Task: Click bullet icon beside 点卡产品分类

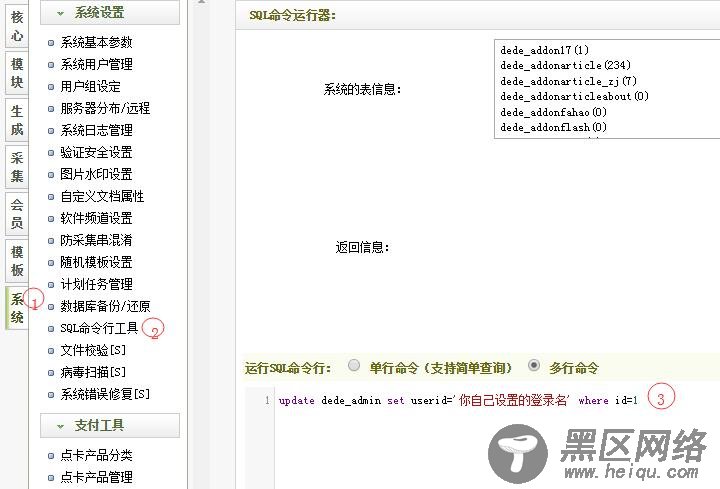Action: 51,455
